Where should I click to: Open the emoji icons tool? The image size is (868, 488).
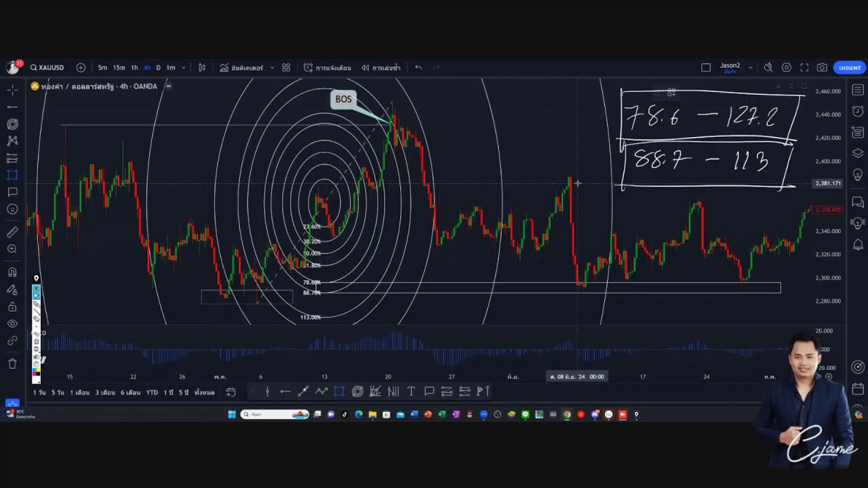pyautogui.click(x=12, y=209)
